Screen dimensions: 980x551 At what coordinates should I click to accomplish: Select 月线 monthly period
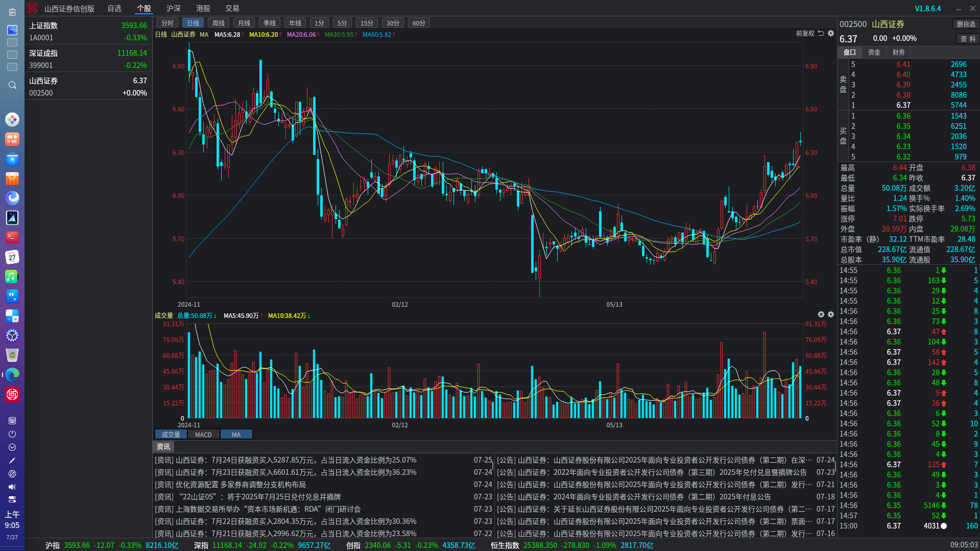tap(244, 23)
